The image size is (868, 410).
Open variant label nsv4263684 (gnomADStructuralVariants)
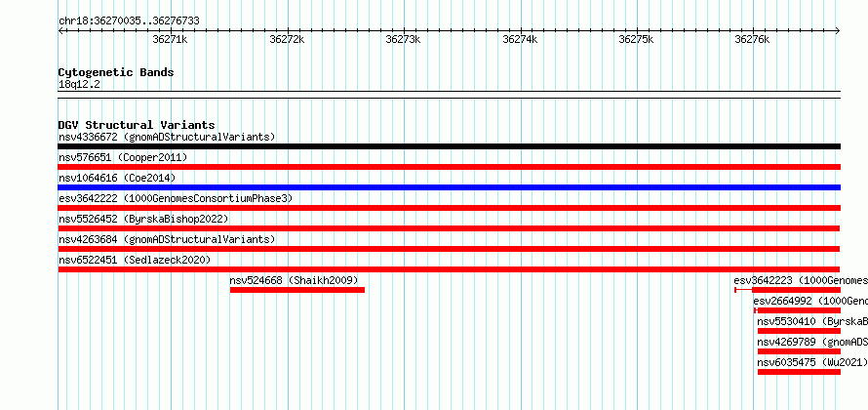point(167,239)
